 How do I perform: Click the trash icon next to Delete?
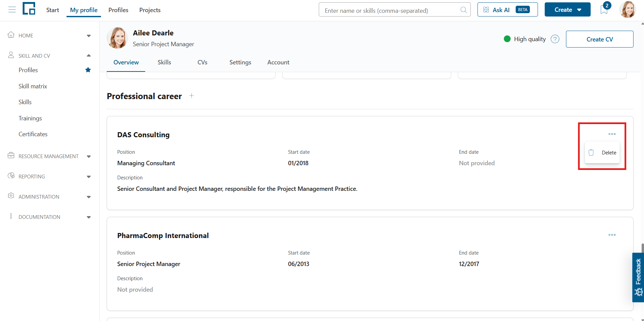(x=591, y=153)
